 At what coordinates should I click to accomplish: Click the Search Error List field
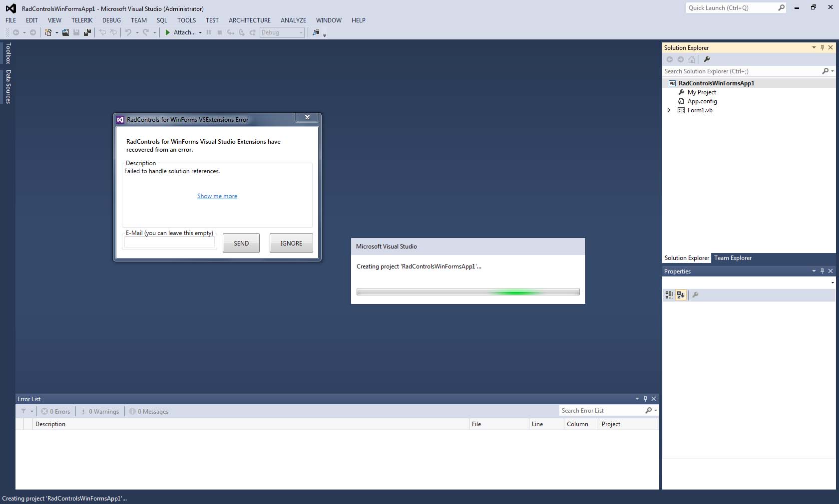(x=602, y=411)
